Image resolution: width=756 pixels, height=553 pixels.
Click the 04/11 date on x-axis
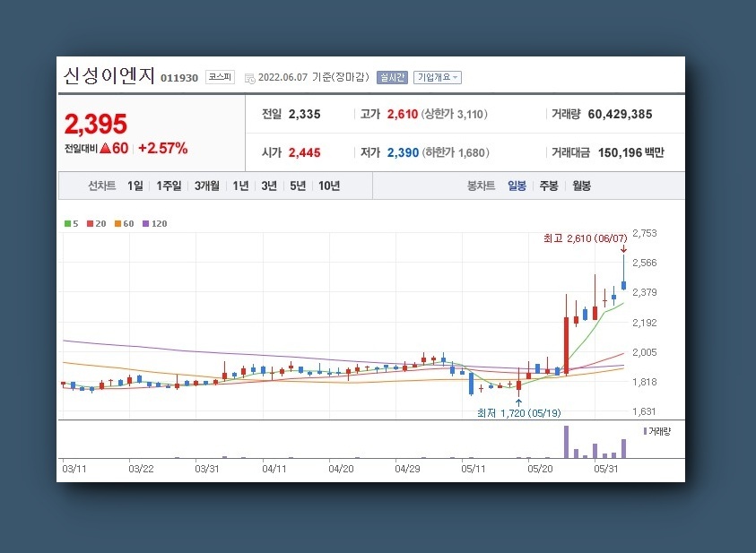coord(274,469)
